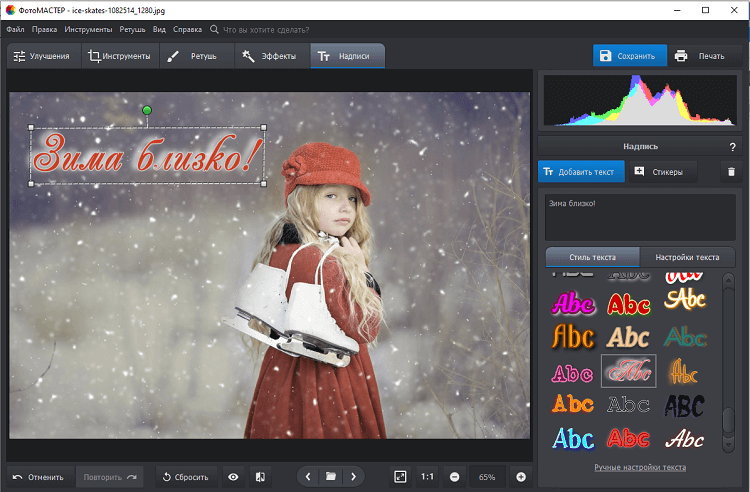The width and height of the screenshot is (750, 492).
Task: Click the Сохранить button
Action: pyautogui.click(x=627, y=56)
